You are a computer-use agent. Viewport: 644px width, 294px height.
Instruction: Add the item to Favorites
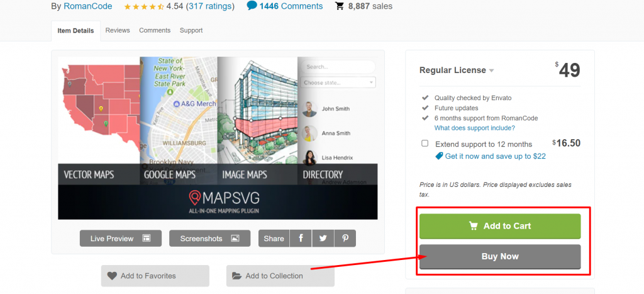coord(155,276)
